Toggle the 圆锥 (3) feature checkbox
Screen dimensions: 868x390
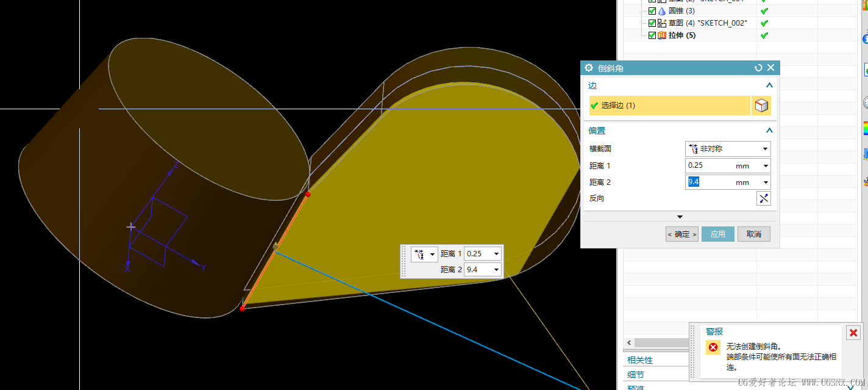point(652,11)
